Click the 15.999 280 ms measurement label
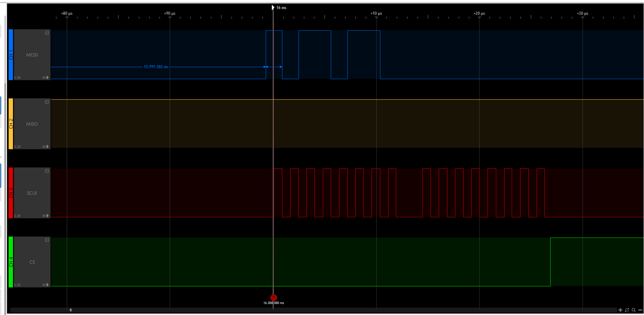 pyautogui.click(x=156, y=66)
